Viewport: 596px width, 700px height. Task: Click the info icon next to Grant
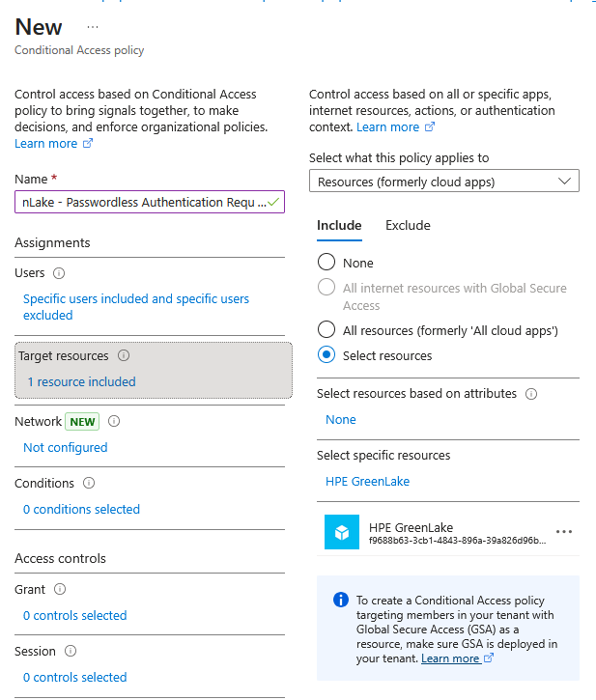(59, 589)
